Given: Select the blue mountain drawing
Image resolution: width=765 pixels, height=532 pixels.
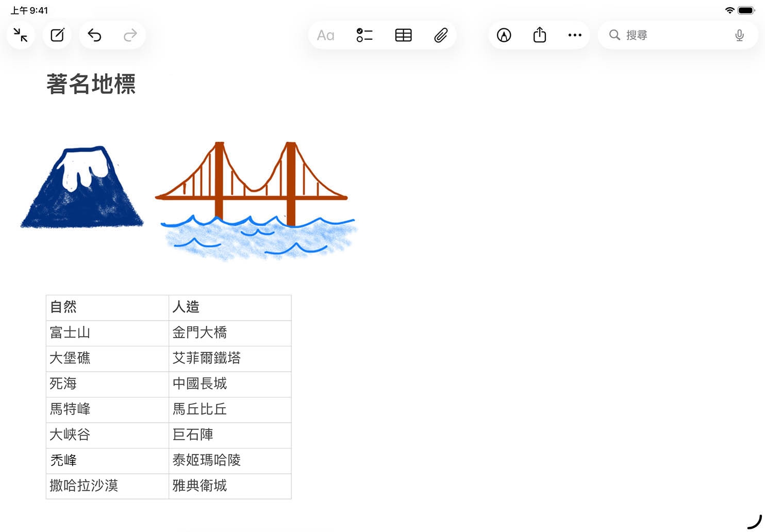Looking at the screenshot, I should 82,191.
